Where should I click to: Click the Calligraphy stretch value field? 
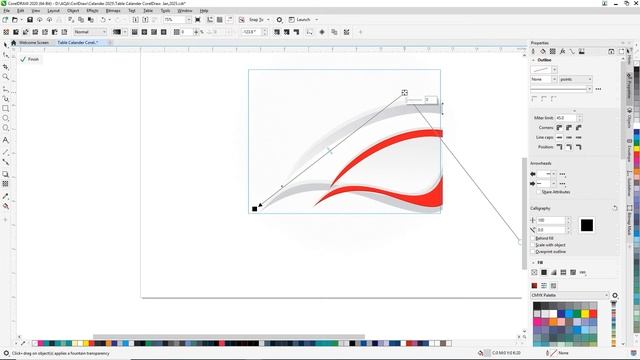(550, 220)
